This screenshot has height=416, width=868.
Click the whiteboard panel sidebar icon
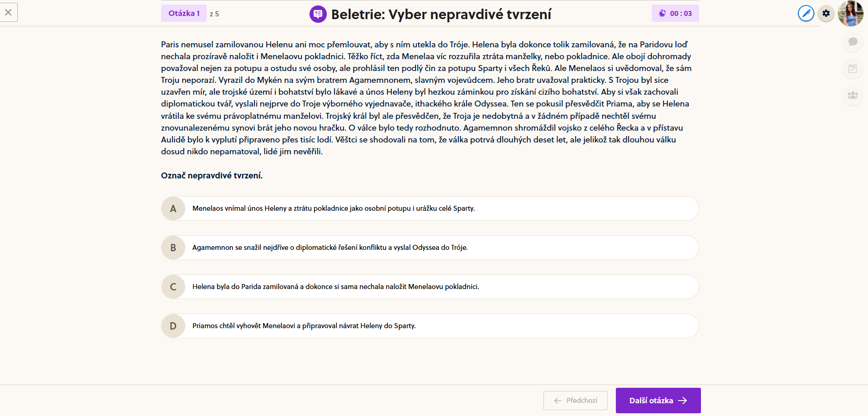[x=853, y=69]
